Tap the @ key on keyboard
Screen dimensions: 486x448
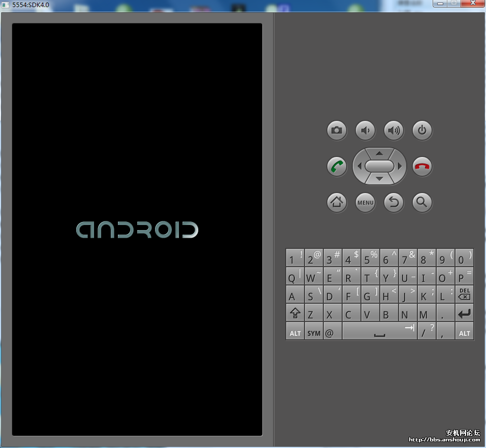pos(332,331)
